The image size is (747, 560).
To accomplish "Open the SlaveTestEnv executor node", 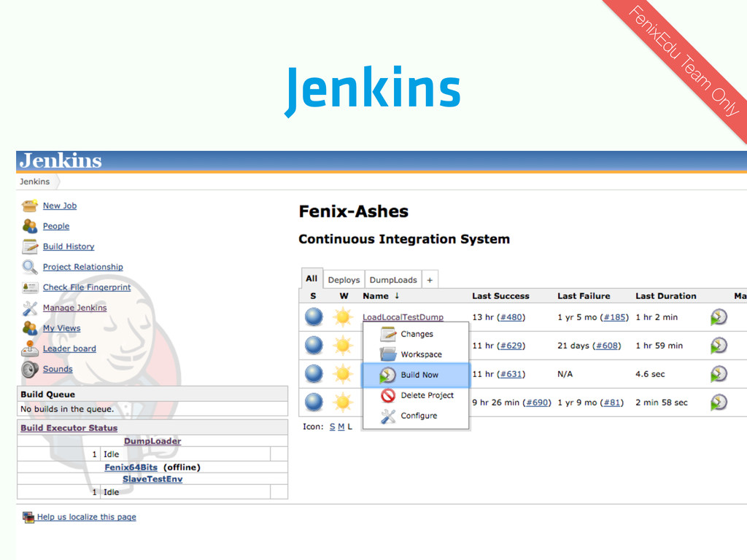I will (152, 479).
